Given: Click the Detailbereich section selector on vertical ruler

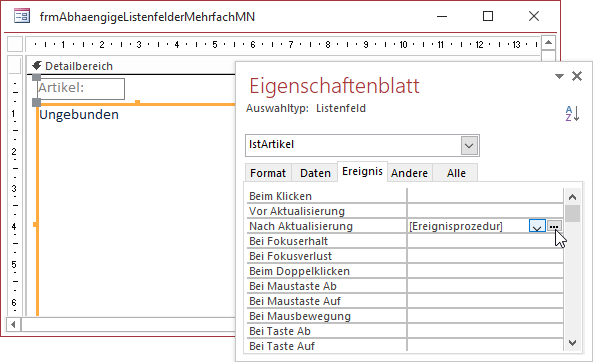Looking at the screenshot, I should tap(15, 66).
